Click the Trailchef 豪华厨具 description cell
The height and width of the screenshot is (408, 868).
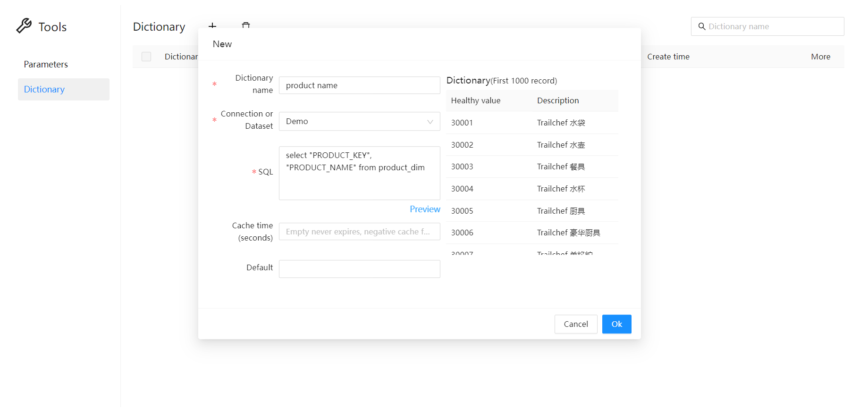(569, 233)
